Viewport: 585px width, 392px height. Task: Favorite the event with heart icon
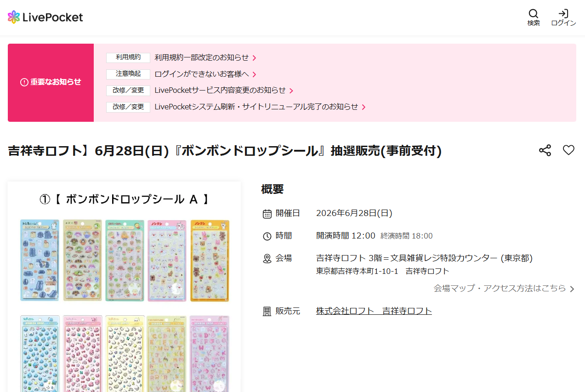coord(569,150)
